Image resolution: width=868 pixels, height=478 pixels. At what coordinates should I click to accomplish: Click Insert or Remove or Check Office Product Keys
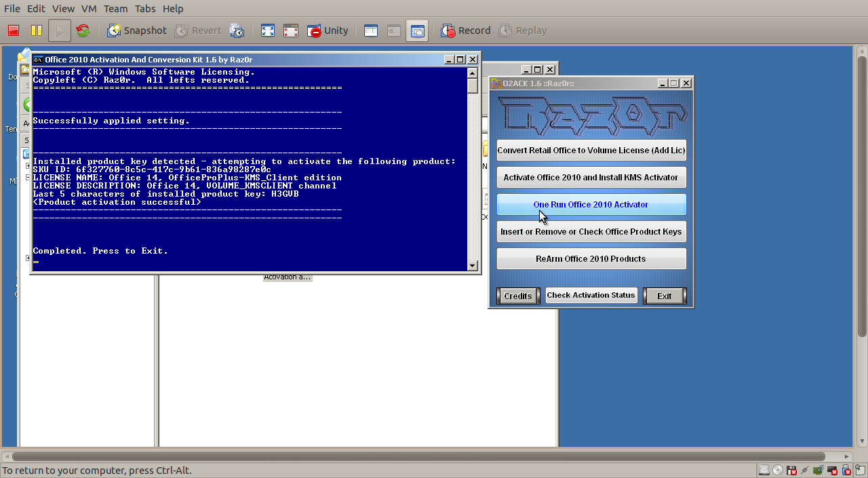591,232
